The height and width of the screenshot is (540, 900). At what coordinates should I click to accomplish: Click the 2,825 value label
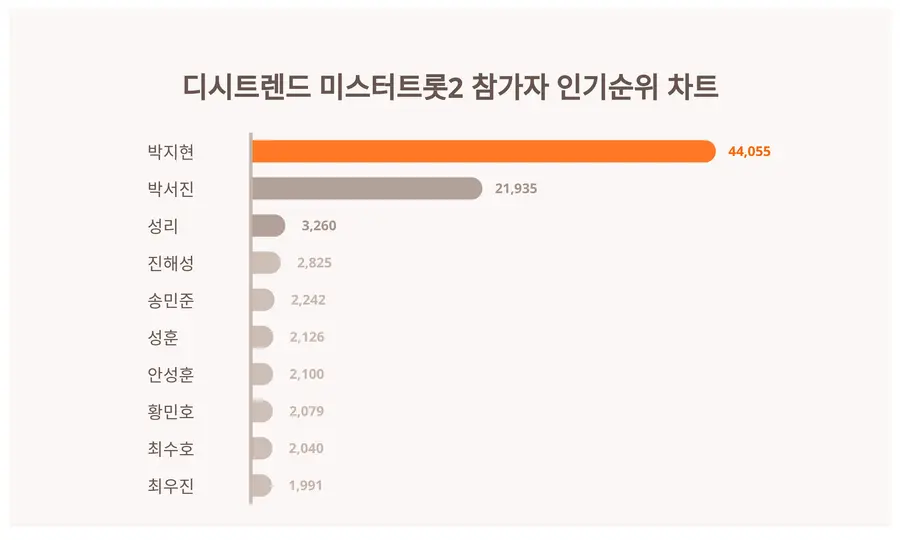point(314,263)
